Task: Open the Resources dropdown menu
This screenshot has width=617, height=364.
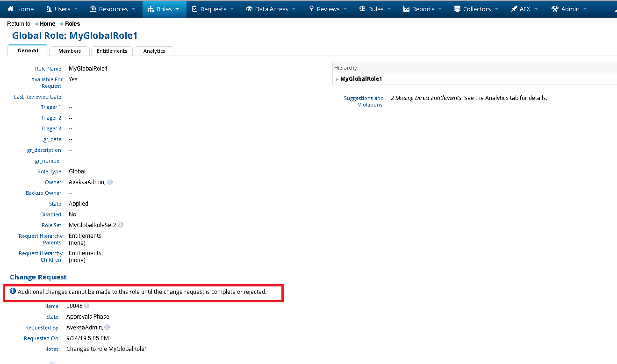Action: (x=113, y=9)
